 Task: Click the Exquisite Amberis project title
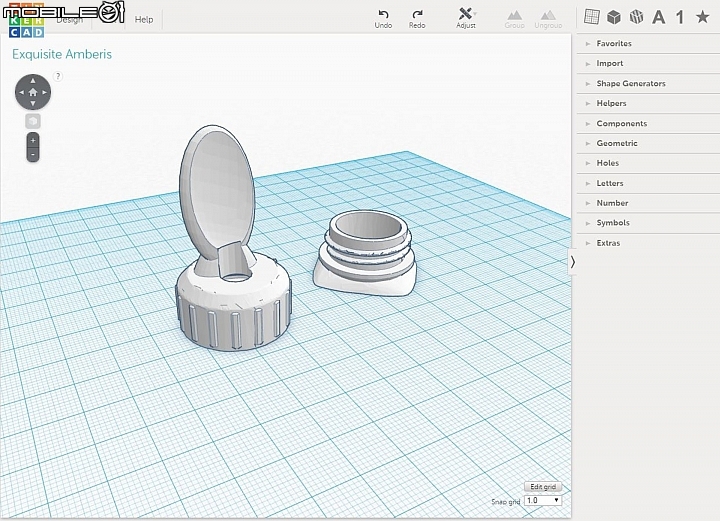[x=62, y=54]
